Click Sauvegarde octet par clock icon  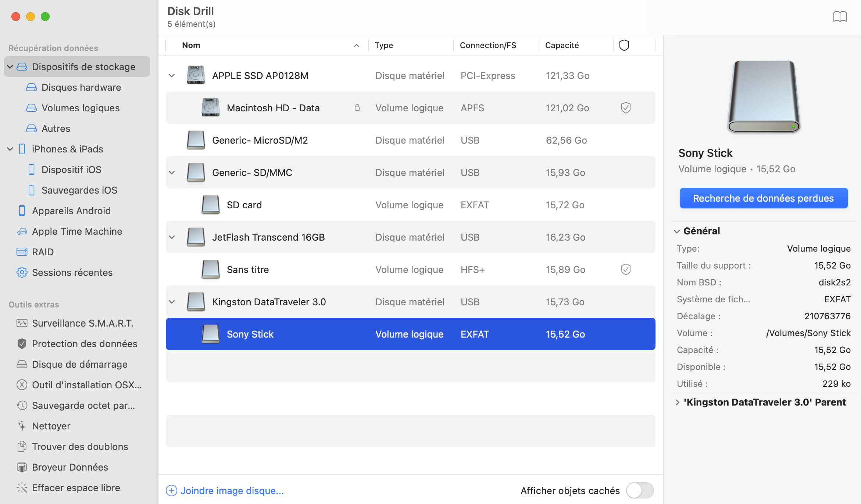tap(22, 406)
